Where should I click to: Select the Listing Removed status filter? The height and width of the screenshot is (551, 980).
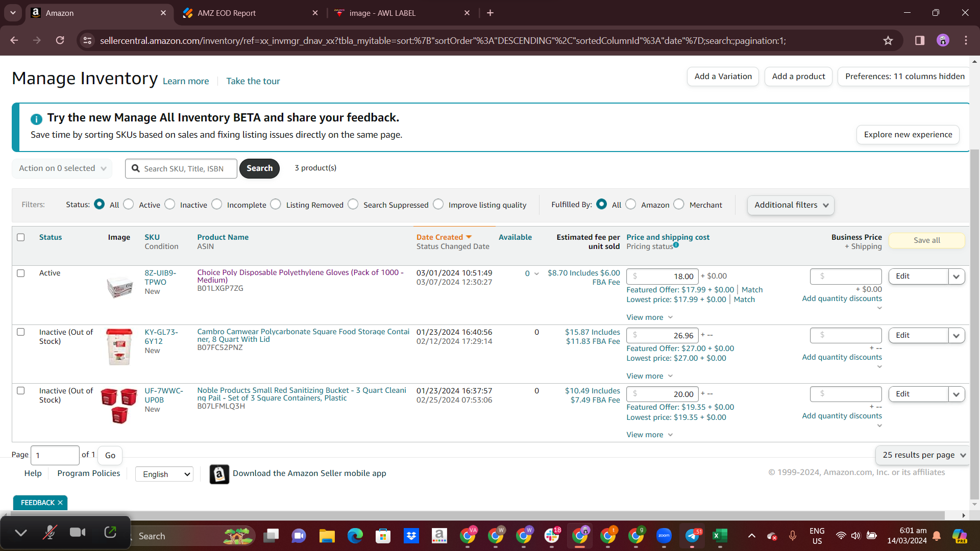[x=276, y=204]
